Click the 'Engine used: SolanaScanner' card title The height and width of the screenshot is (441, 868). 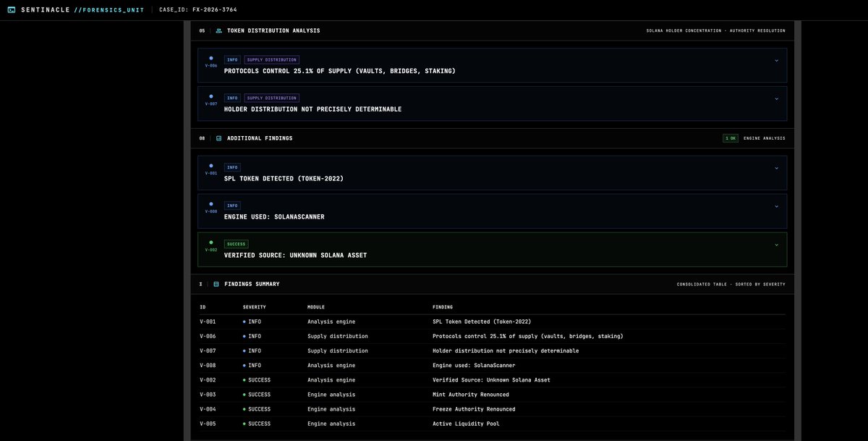coord(274,217)
